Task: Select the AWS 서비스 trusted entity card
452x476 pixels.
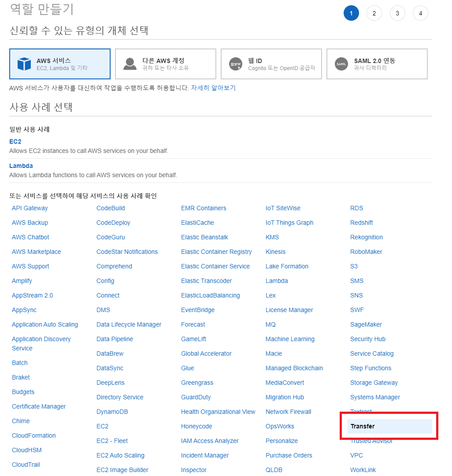Action: (x=60, y=64)
